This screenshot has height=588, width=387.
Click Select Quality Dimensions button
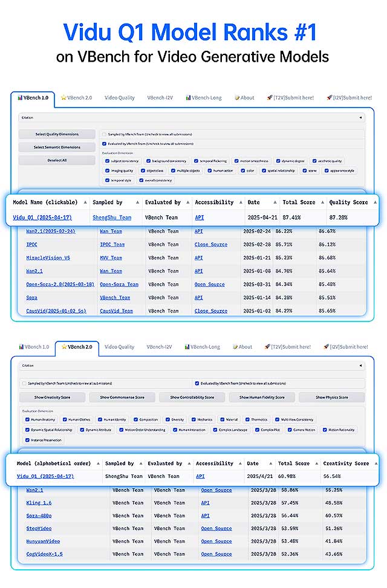(x=57, y=134)
